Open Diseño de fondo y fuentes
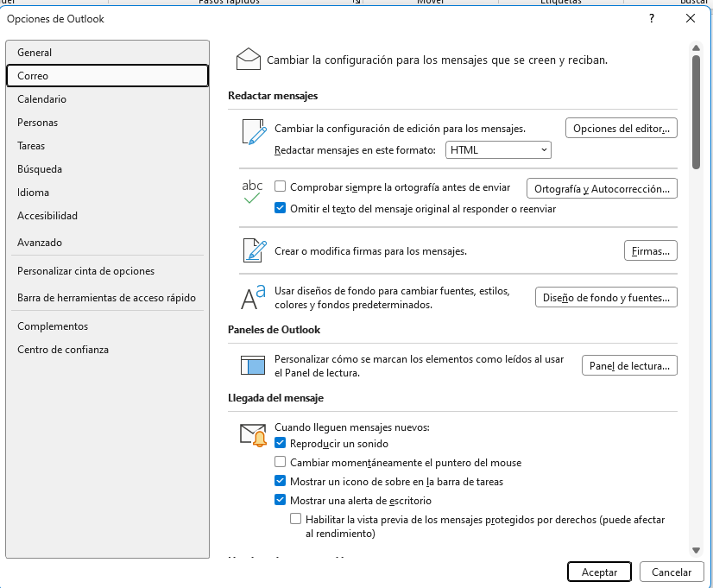Viewport: 713px width, 588px height. coord(606,297)
